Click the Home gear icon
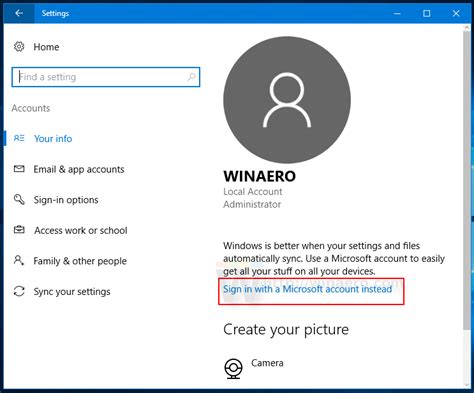The height and width of the screenshot is (393, 474). [x=19, y=47]
